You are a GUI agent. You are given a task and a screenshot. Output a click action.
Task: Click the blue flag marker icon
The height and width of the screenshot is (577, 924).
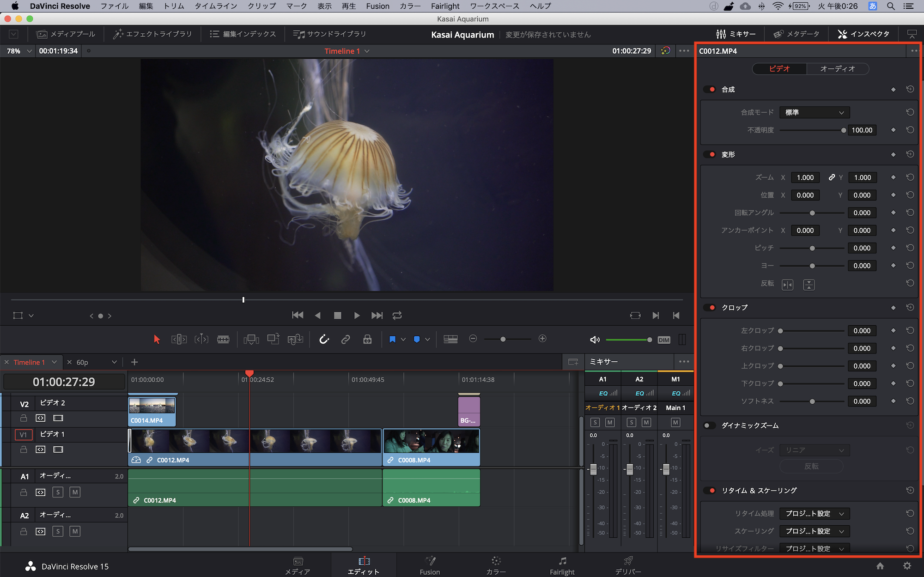[392, 340]
